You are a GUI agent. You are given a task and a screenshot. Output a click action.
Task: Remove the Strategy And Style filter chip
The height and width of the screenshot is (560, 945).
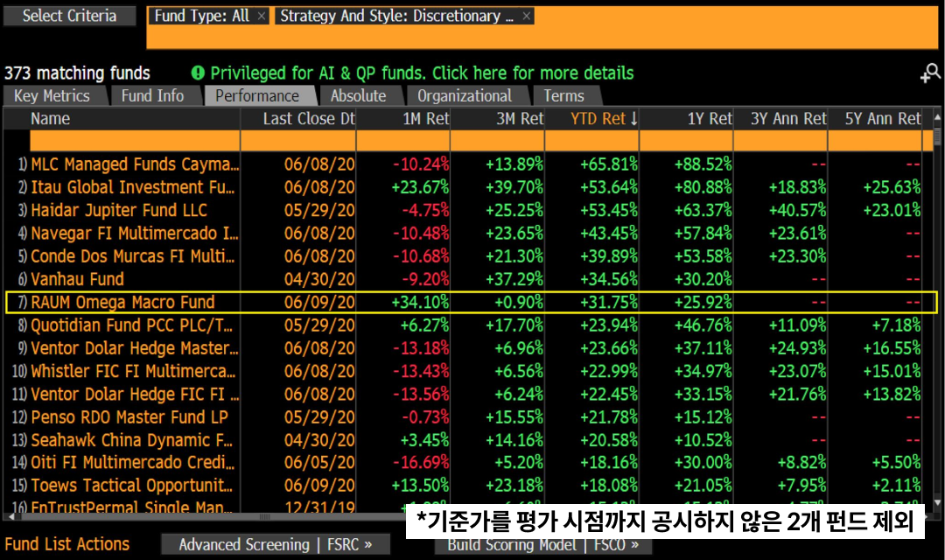point(526,17)
